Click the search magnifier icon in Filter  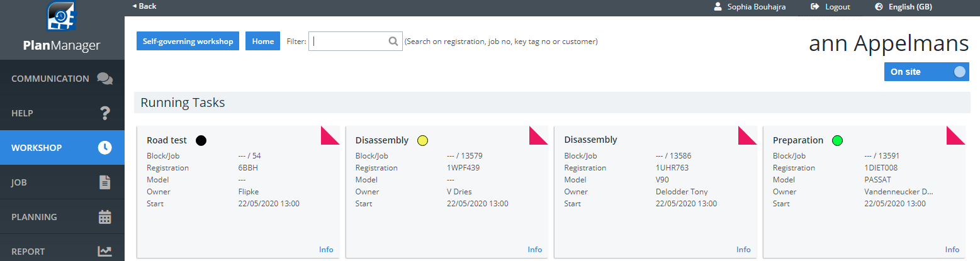(393, 42)
